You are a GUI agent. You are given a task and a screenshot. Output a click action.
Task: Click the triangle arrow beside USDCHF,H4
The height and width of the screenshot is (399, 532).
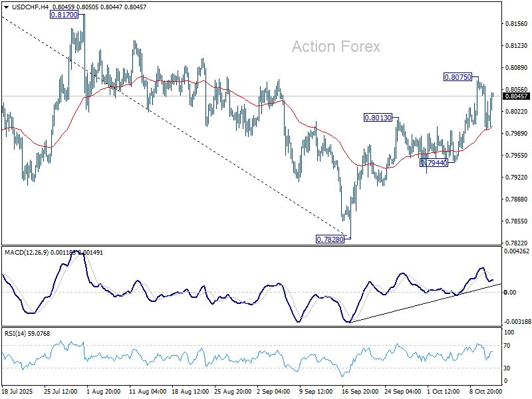(x=6, y=7)
